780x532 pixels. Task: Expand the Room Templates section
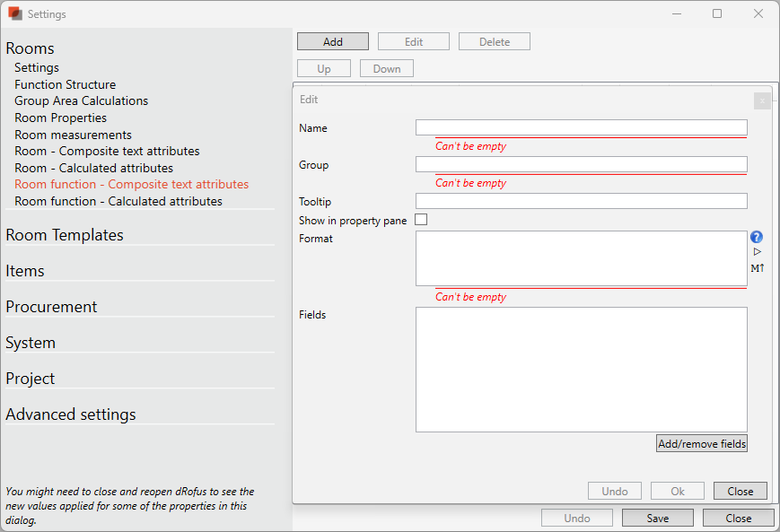(65, 235)
